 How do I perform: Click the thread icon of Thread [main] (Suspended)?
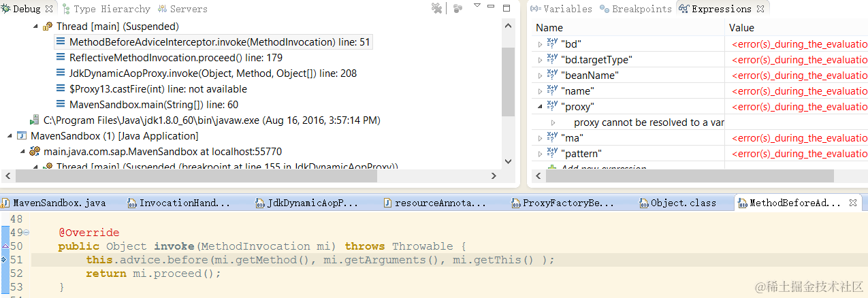click(48, 27)
